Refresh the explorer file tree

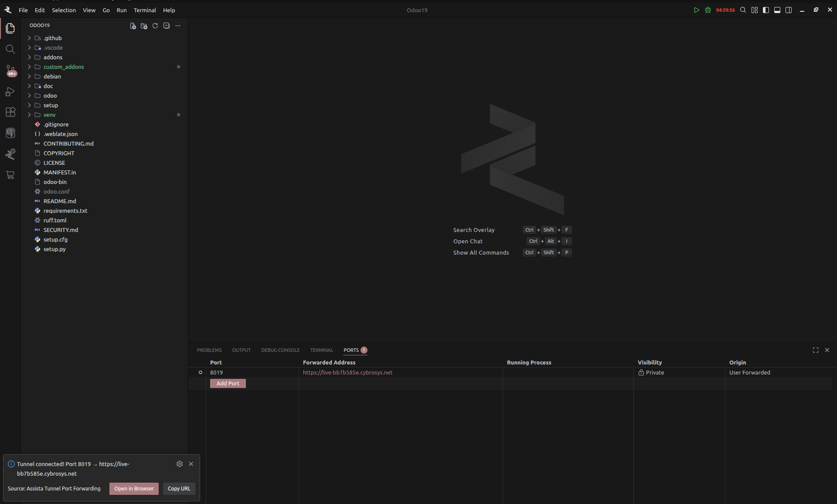click(155, 26)
